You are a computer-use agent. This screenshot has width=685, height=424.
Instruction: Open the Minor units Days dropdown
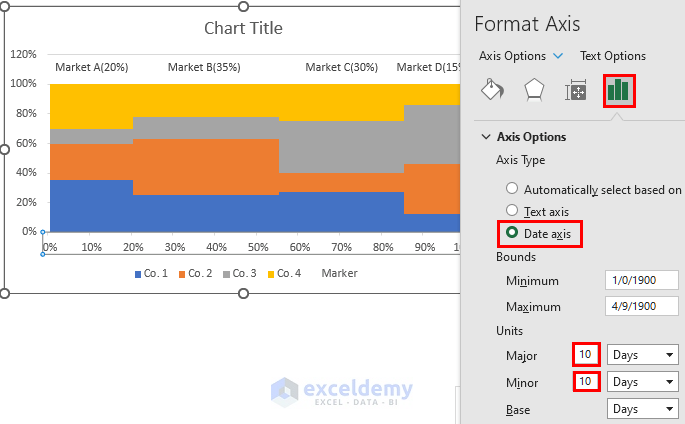[642, 382]
